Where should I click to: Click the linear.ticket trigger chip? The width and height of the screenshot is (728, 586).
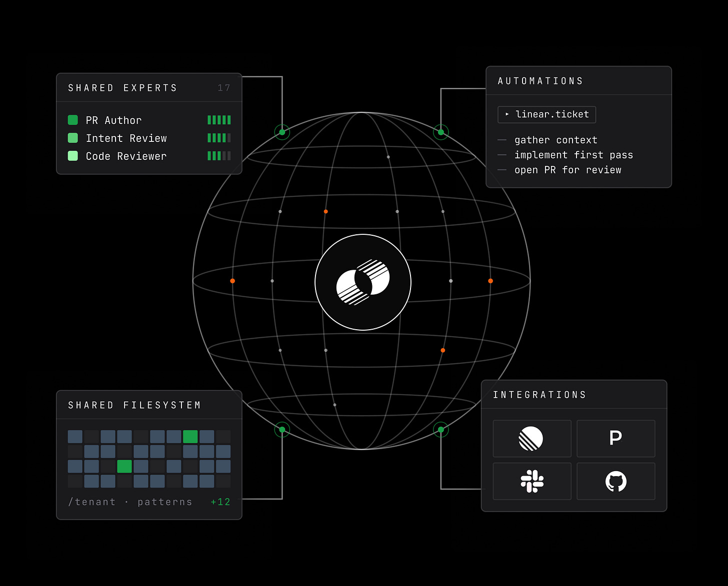pos(547,114)
